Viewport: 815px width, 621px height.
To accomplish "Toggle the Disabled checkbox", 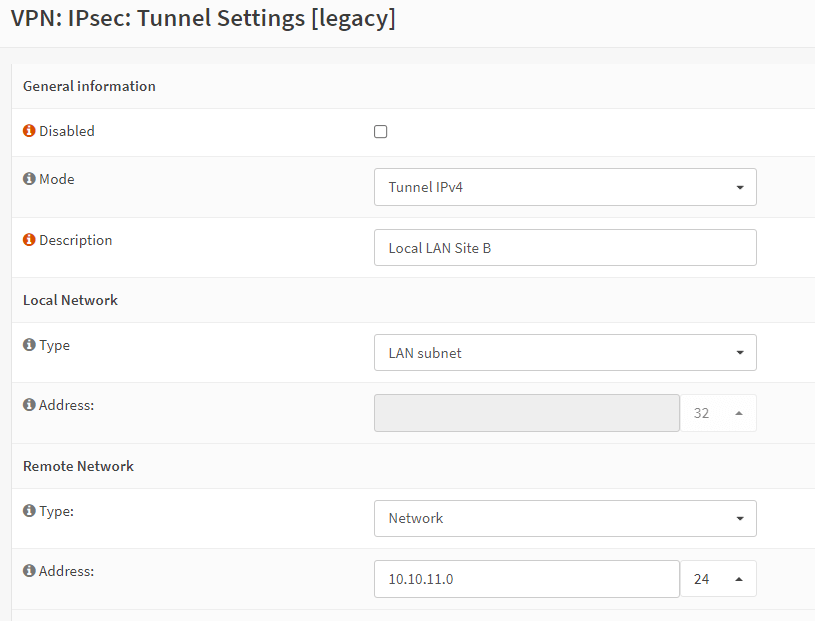I will pos(381,132).
